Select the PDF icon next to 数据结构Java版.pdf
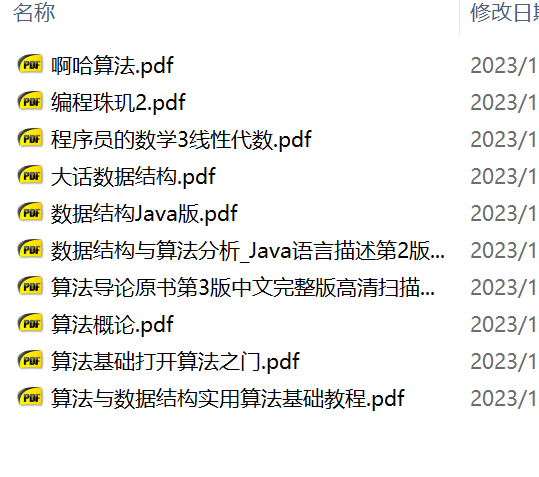Screen dimensions: 539x477 30,212
